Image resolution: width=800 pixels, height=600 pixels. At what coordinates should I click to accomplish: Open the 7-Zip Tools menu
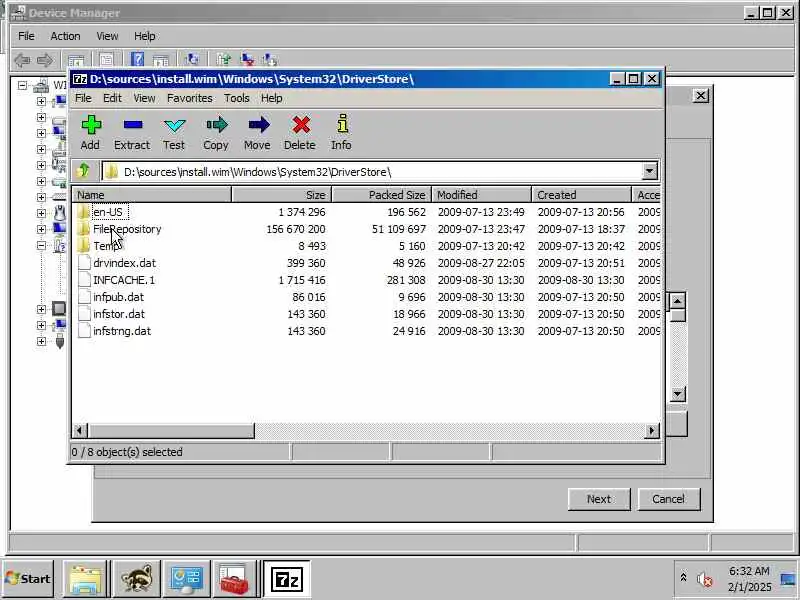tap(237, 98)
